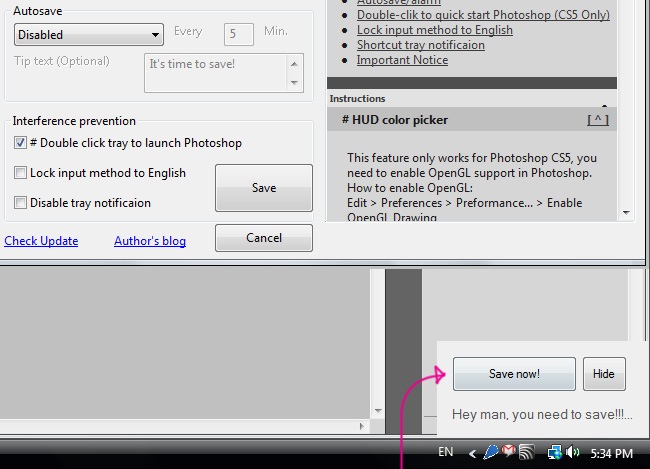650x469 pixels.
Task: Open the Gmail notifier tray icon
Action: click(x=508, y=453)
